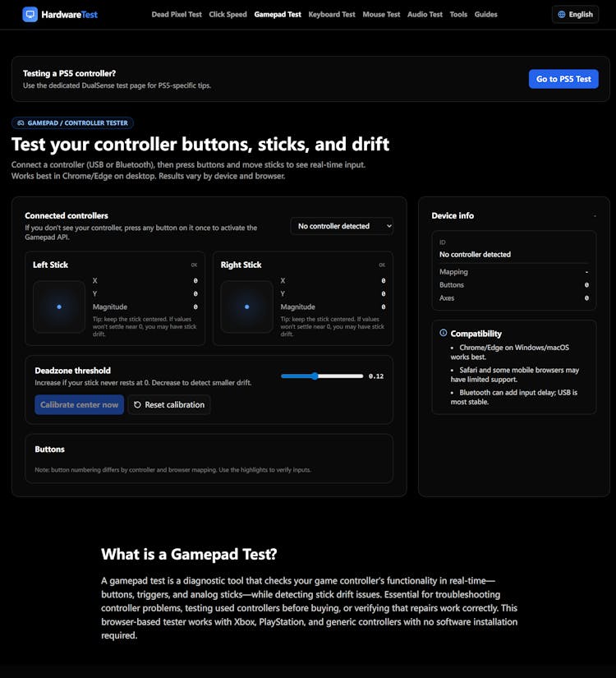Click the gamepad icon in the controller tester badge
The image size is (616, 678).
21,122
